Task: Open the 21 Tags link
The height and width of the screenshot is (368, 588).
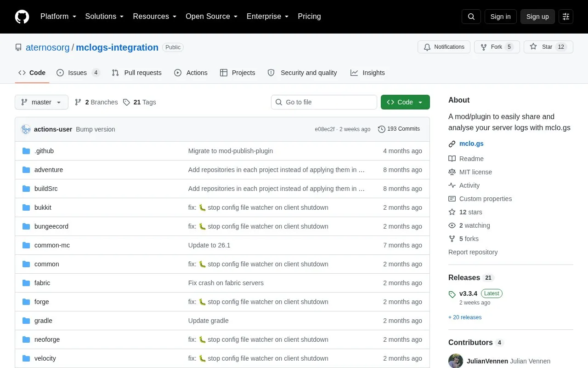Action: pos(140,102)
